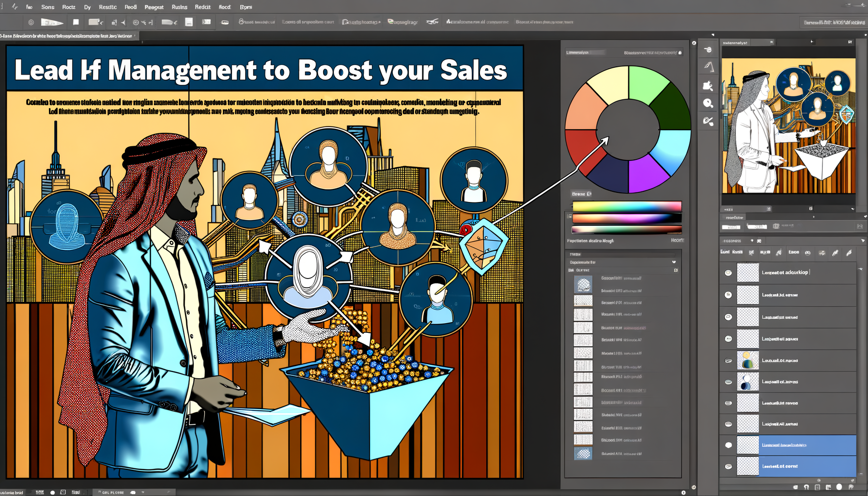The image size is (868, 496).
Task: Click the magnifier icon in the side tool strip
Action: pyautogui.click(x=708, y=103)
